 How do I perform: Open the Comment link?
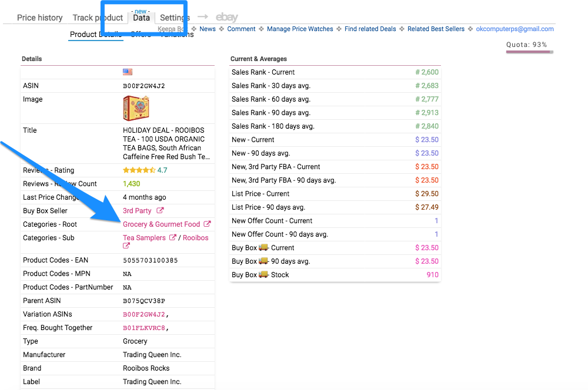click(241, 29)
